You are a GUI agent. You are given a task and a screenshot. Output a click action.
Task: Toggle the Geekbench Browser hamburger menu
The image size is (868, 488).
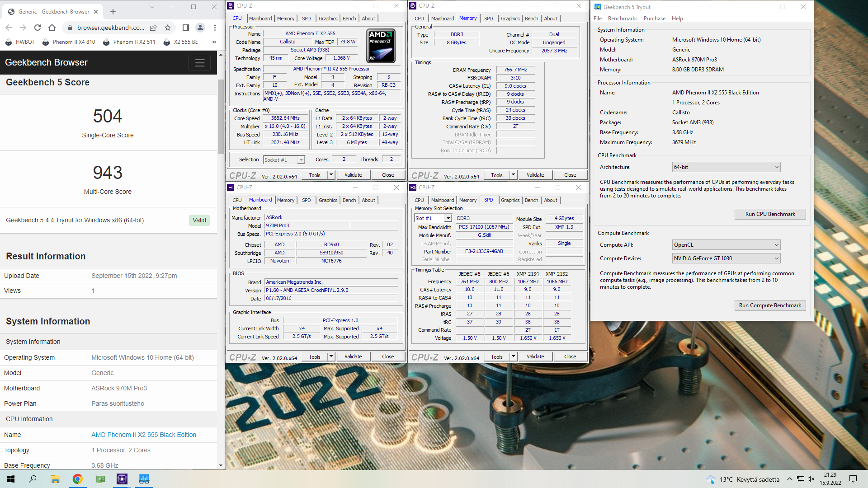(x=200, y=63)
